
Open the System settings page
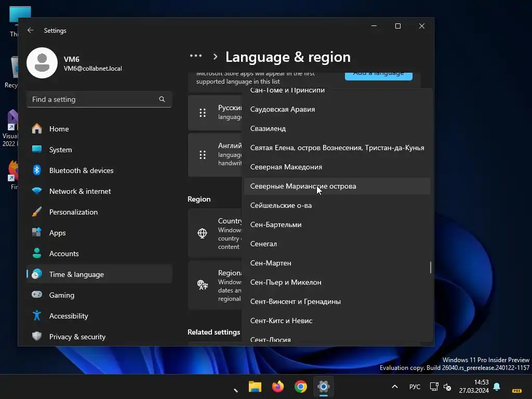(99, 149)
